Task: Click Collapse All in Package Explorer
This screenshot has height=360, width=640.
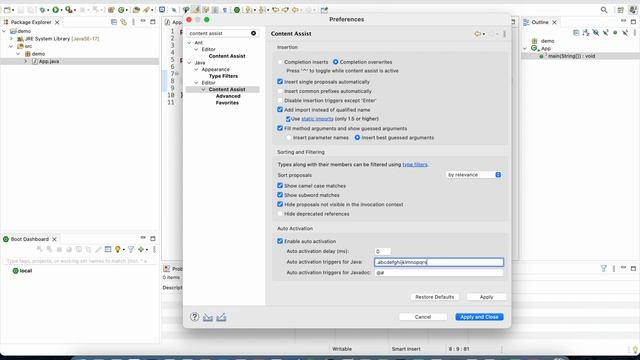Action: pyautogui.click(x=114, y=22)
